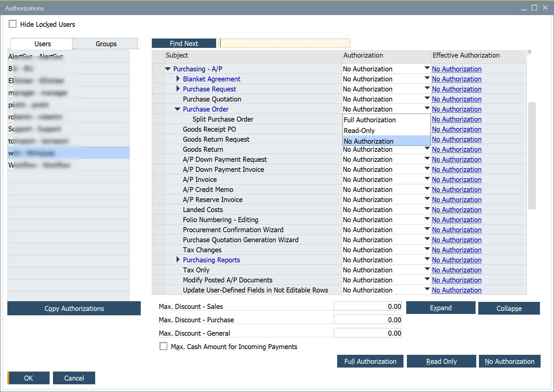Cancel the Authorizations dialog
554x392 pixels.
(74, 378)
